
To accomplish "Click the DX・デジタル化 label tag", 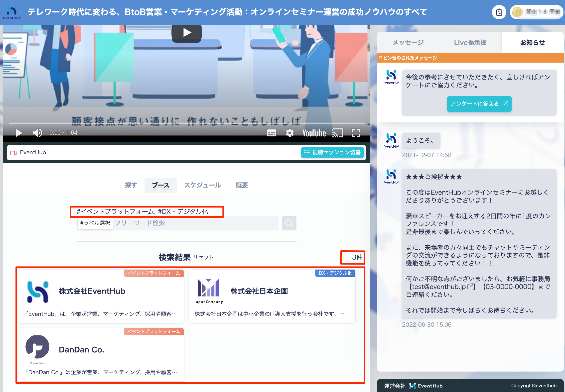I will click(335, 273).
